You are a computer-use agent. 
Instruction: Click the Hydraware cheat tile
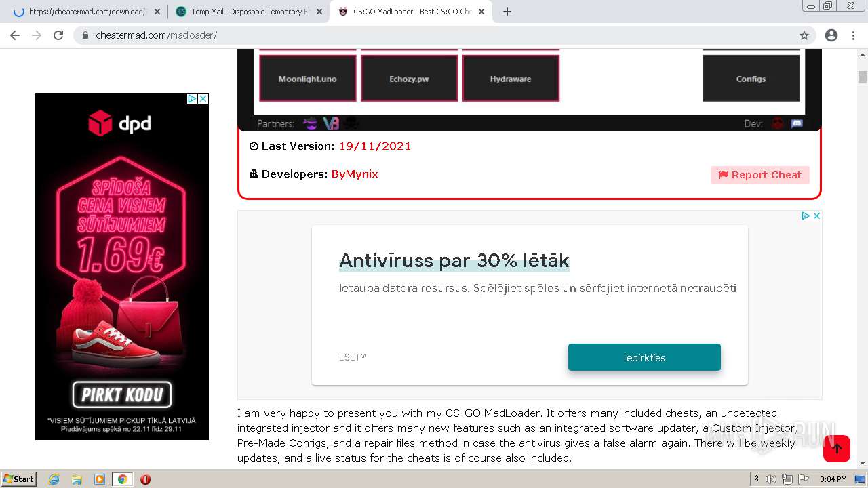pos(511,79)
